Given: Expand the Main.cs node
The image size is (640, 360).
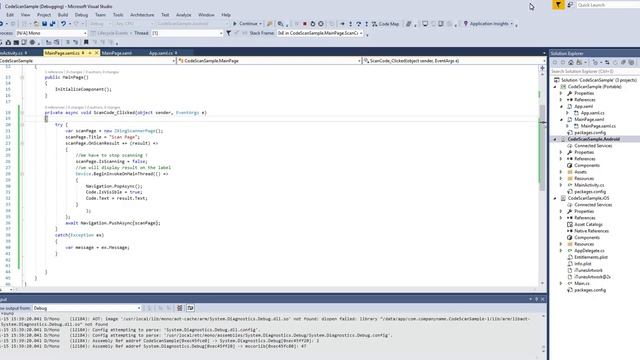Looking at the screenshot, I should pyautogui.click(x=561, y=283).
